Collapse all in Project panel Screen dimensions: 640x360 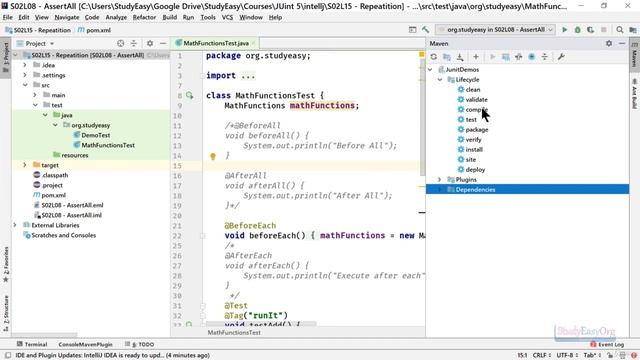tap(133, 43)
